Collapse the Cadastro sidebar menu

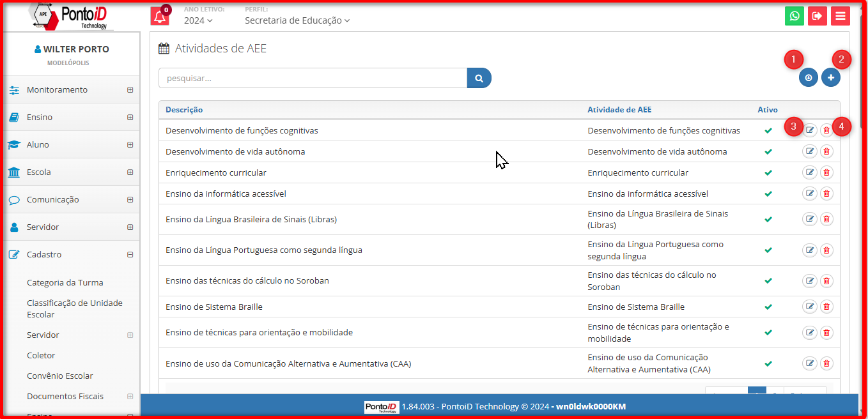(72, 255)
